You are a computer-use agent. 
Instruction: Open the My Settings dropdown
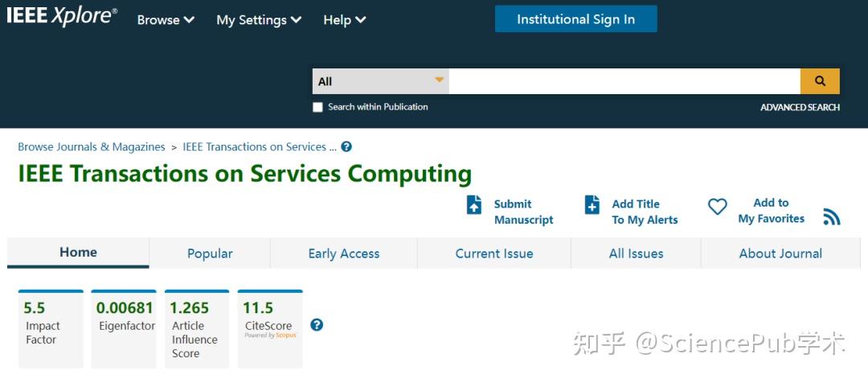[259, 20]
